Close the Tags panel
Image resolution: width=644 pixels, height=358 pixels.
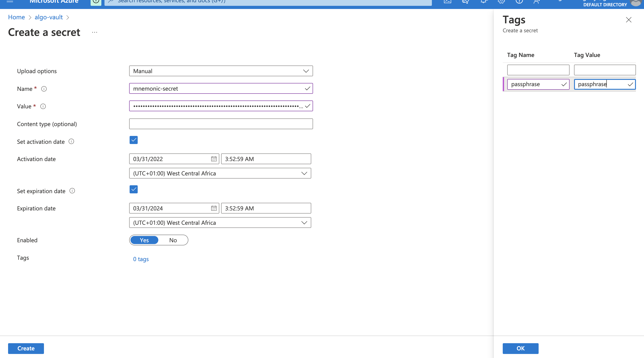click(629, 20)
